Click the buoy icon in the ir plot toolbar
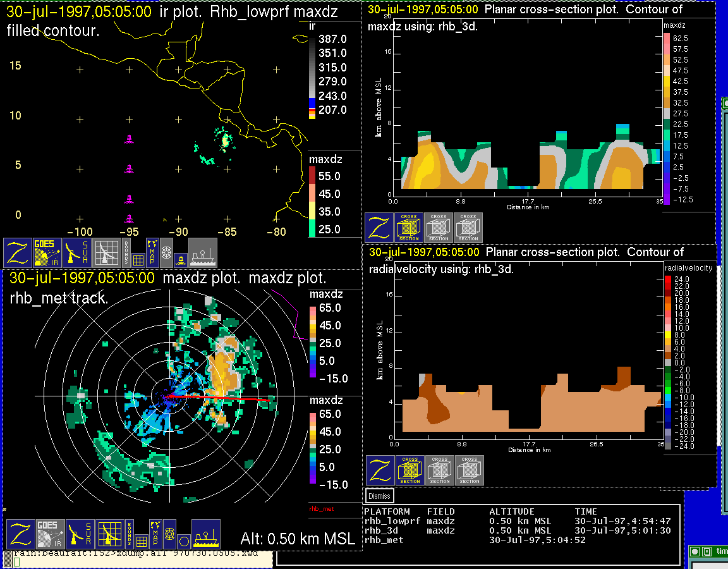Image resolution: width=728 pixels, height=569 pixels. 181,259
